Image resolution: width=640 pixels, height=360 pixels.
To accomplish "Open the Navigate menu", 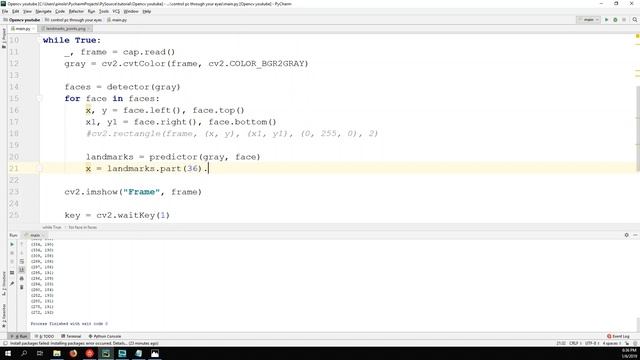I will (x=43, y=11).
